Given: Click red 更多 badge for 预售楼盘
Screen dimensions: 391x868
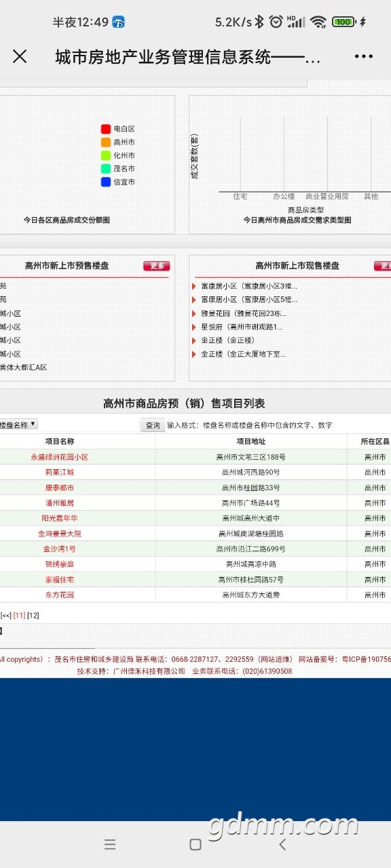Looking at the screenshot, I should point(156,266).
